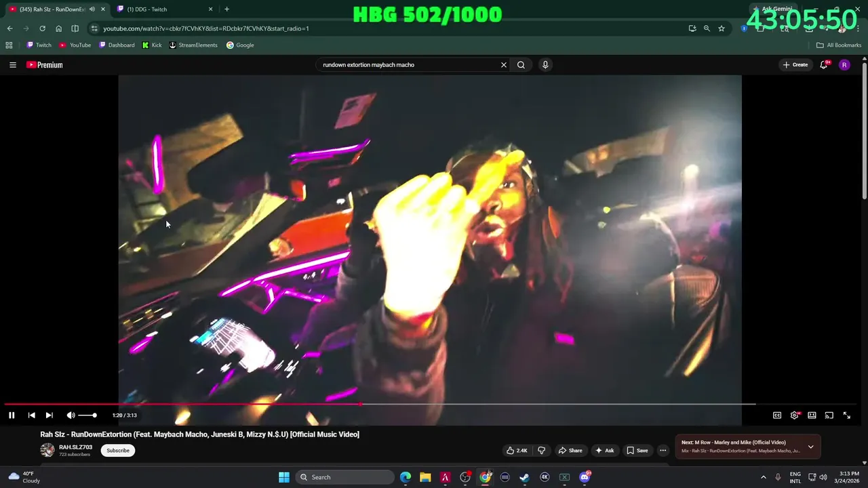Skip to the previous video

[x=31, y=415]
